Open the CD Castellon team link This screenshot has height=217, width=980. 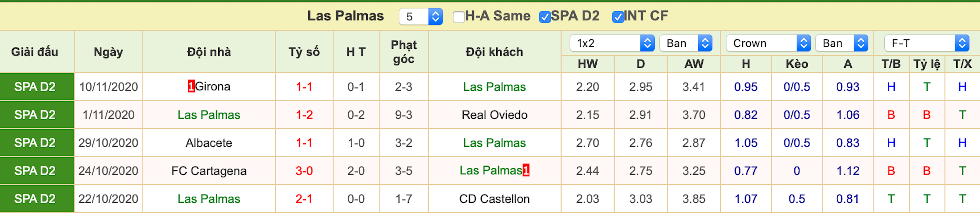point(494,199)
